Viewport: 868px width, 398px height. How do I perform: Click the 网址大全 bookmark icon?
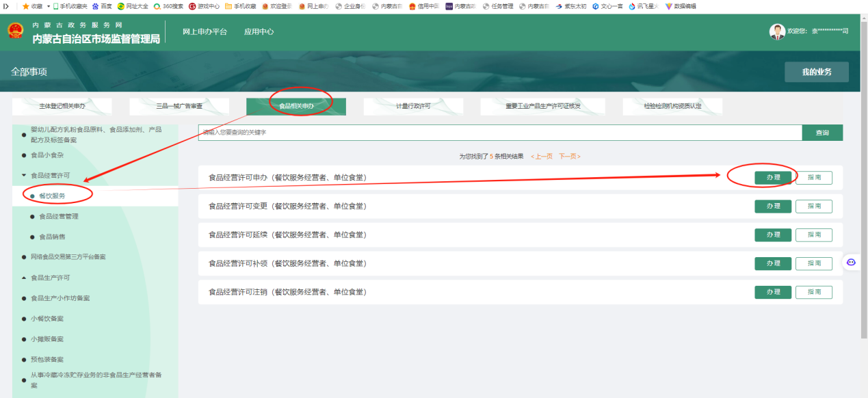(121, 6)
